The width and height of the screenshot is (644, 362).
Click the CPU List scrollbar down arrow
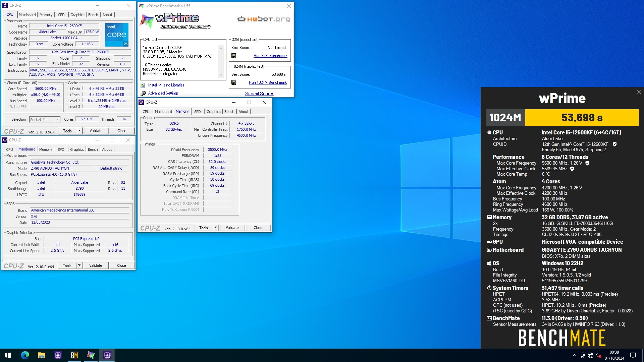tap(221, 75)
